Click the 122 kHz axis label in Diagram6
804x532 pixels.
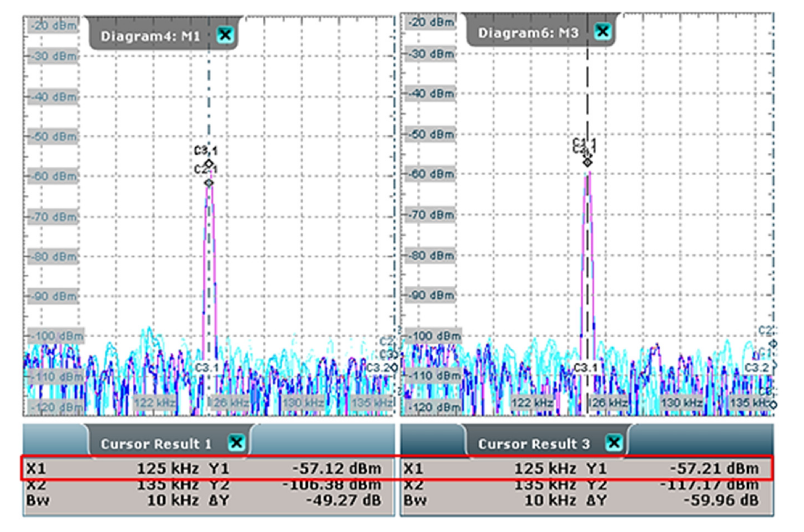(532, 403)
